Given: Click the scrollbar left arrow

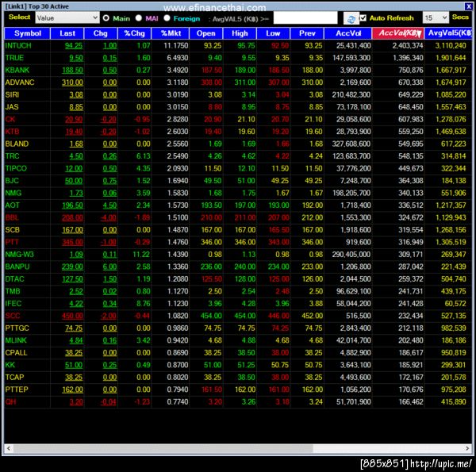Looking at the screenshot, I should tap(9, 448).
